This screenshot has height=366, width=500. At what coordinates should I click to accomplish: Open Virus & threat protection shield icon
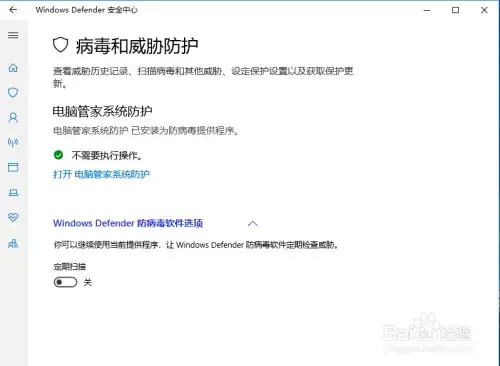point(13,92)
